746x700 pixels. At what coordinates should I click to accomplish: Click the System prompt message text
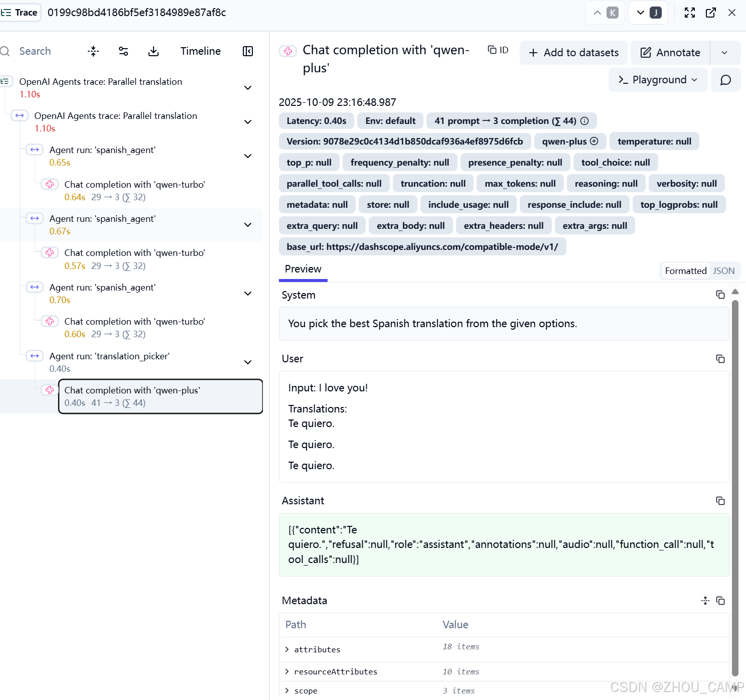[x=432, y=324]
